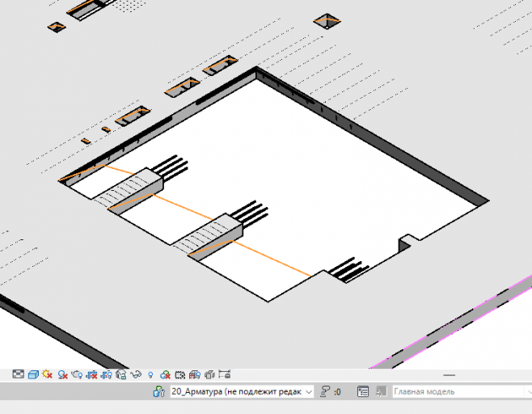Viewport: 532px width, 414px height.
Task: Open the Главная модель design option dropdown
Action: pos(462,391)
